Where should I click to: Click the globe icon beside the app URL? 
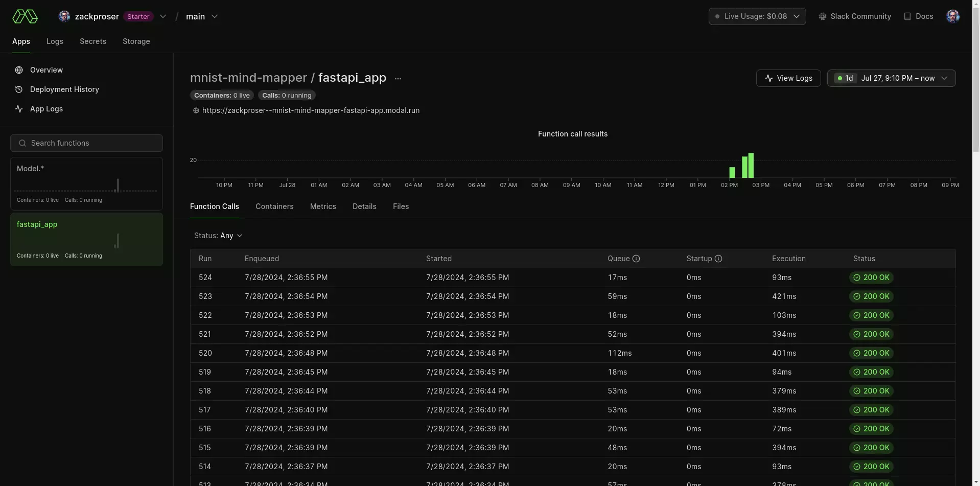(196, 110)
